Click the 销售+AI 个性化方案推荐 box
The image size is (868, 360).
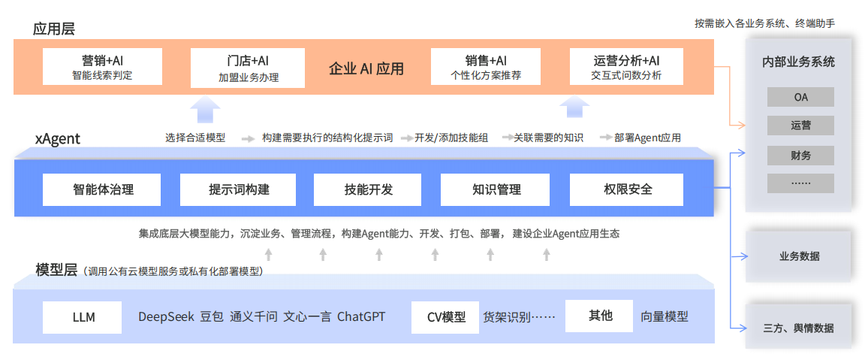[485, 67]
